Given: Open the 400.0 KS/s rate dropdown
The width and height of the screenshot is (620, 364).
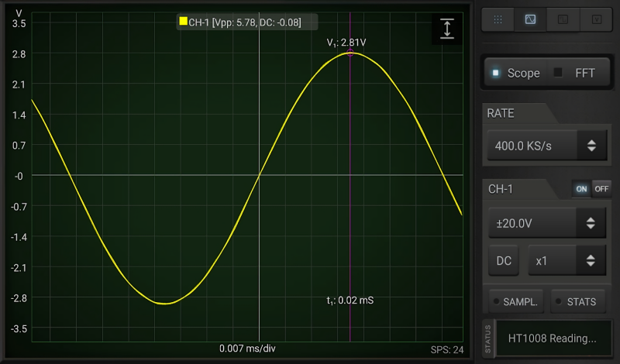Looking at the screenshot, I should pyautogui.click(x=532, y=146).
